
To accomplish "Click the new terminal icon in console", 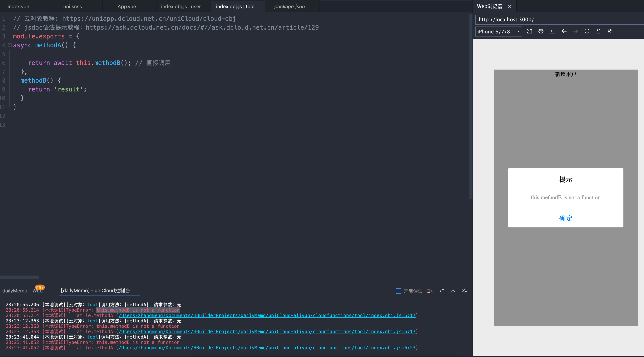I will (441, 291).
